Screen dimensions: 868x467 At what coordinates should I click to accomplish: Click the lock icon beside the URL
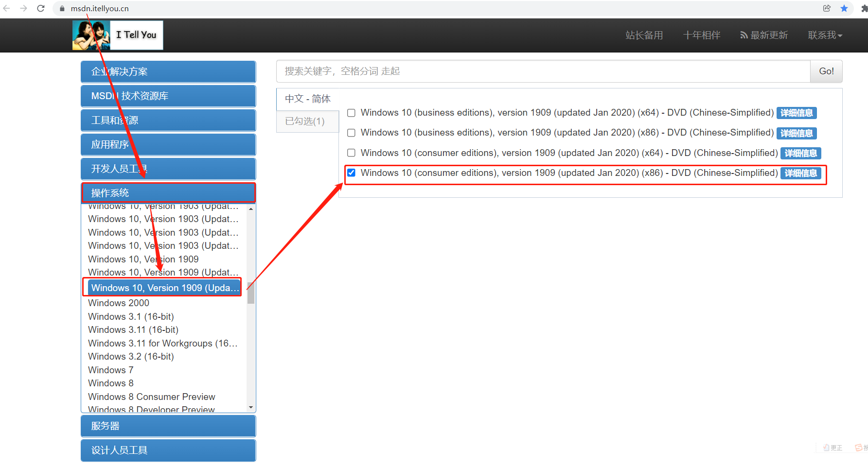tap(62, 9)
